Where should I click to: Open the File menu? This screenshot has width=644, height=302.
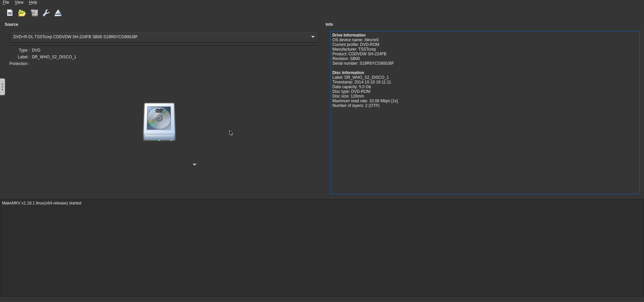pos(6,2)
